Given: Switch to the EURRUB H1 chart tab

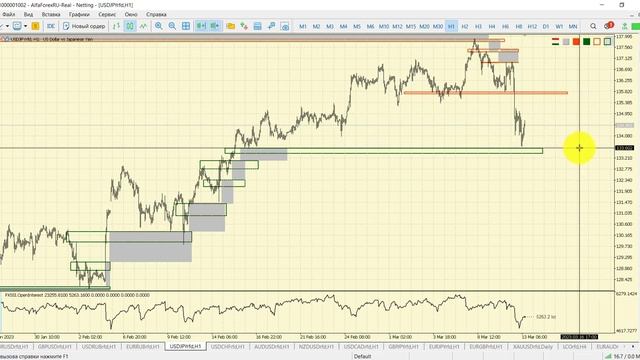Looking at the screenshot, I should [143, 347].
